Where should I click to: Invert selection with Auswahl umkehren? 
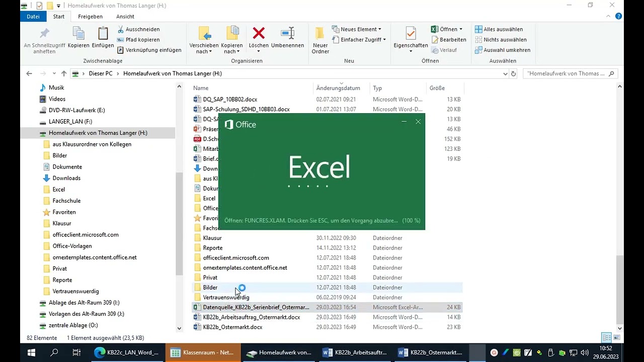[503, 50]
